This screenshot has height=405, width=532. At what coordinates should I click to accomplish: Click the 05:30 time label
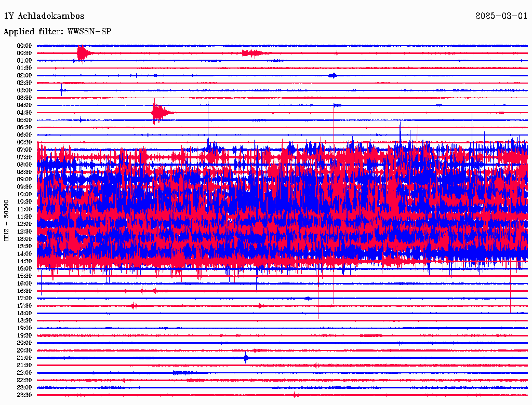pos(24,128)
